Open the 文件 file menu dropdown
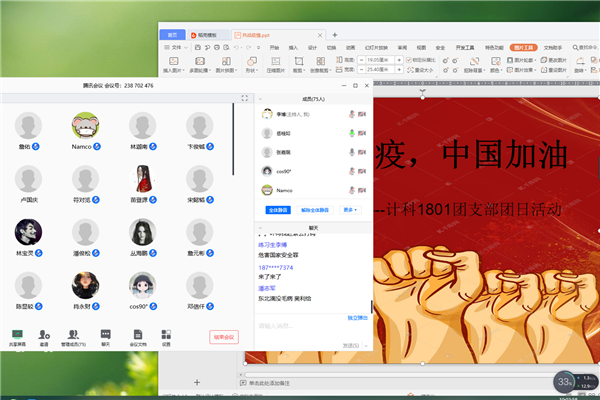This screenshot has height=400, width=600. tap(176, 47)
